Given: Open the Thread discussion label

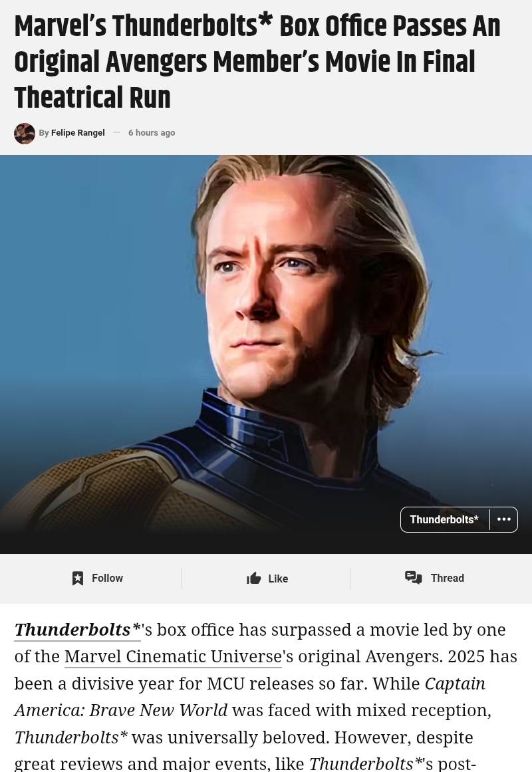Looking at the screenshot, I should [x=448, y=578].
